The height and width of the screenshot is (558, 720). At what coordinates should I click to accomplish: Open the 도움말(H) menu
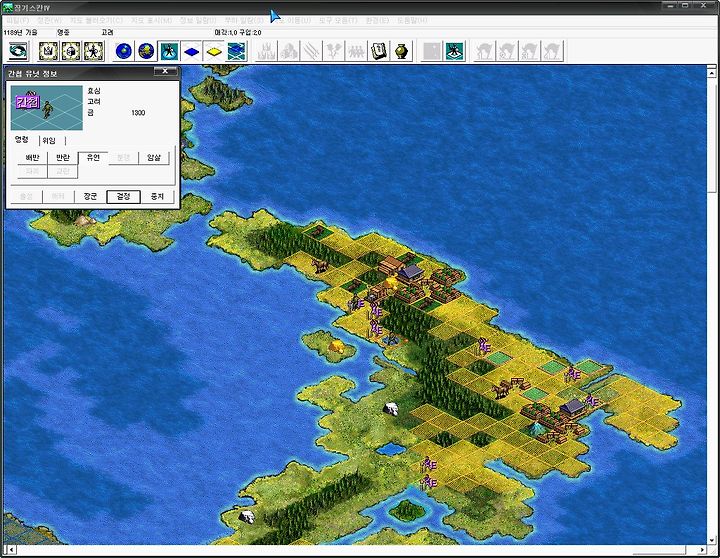pos(412,21)
